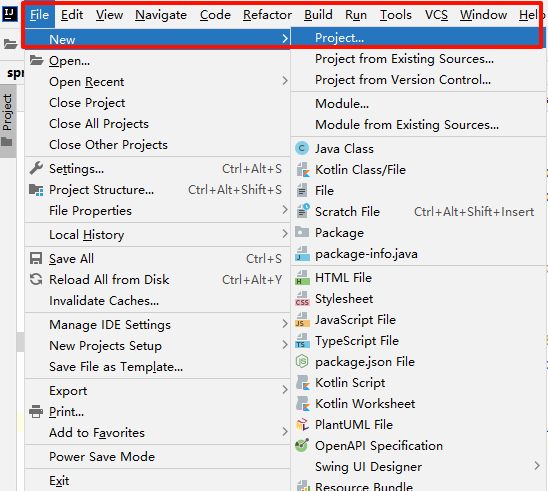Click the Kotlin Worksheet icon
Image resolution: width=548 pixels, height=491 pixels.
pos(303,404)
